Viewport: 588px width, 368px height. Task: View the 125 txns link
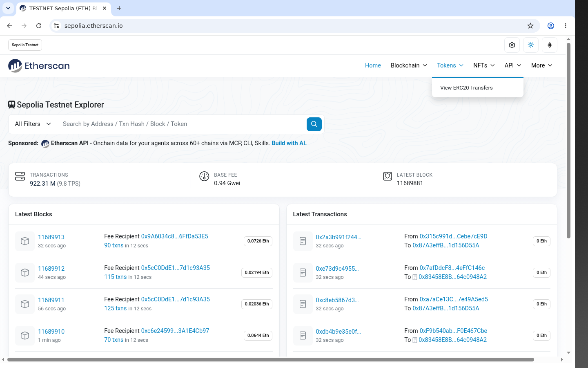(x=116, y=308)
